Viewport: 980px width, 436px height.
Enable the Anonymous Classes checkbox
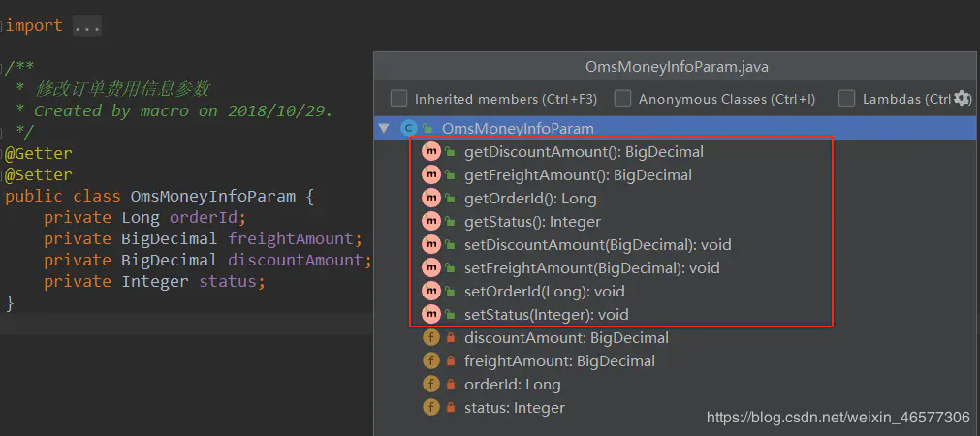(x=622, y=99)
